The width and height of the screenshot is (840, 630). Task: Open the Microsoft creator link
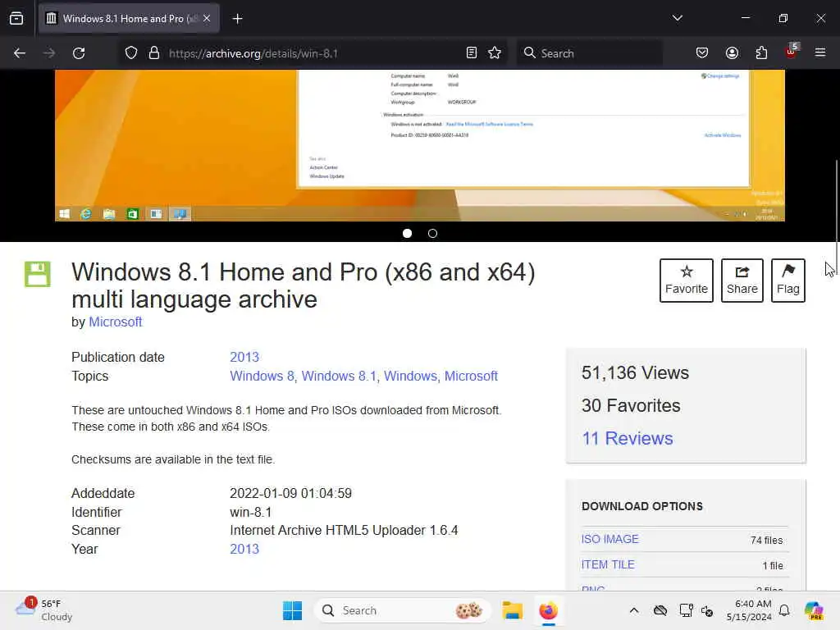point(115,322)
